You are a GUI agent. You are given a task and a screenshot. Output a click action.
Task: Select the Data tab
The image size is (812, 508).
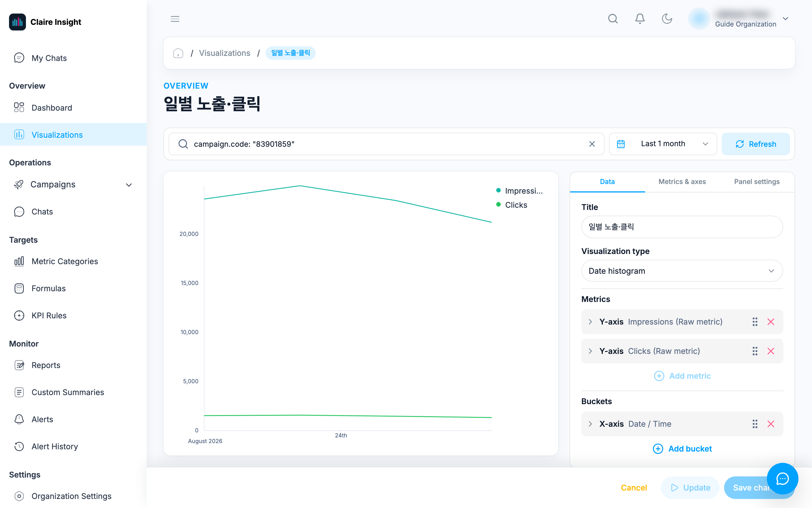pyautogui.click(x=607, y=182)
